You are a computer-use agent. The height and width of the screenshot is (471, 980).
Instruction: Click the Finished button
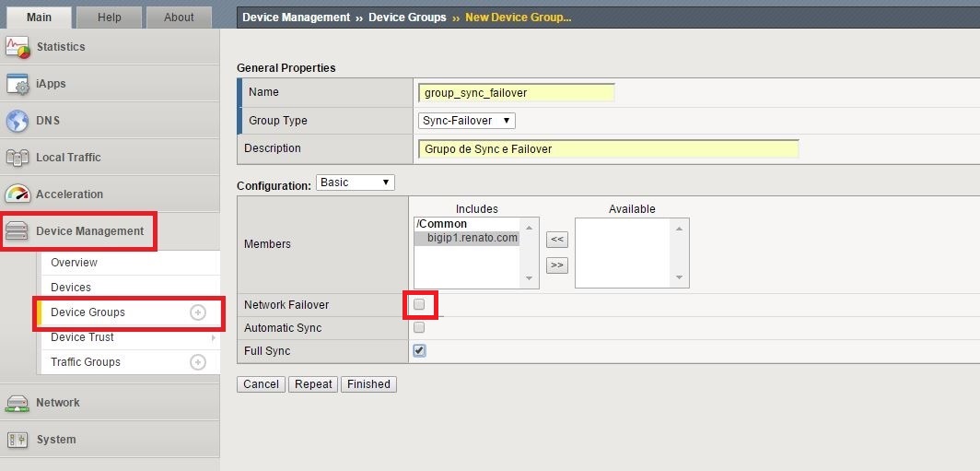[x=368, y=384]
